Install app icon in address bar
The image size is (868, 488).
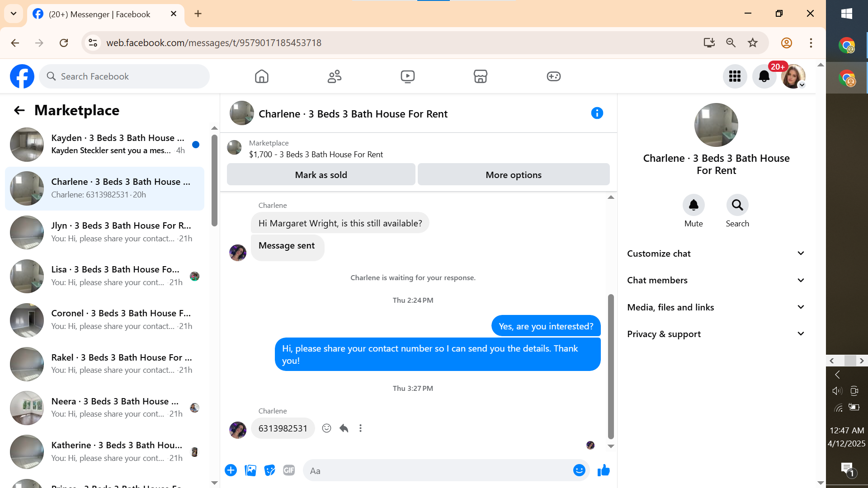(709, 42)
